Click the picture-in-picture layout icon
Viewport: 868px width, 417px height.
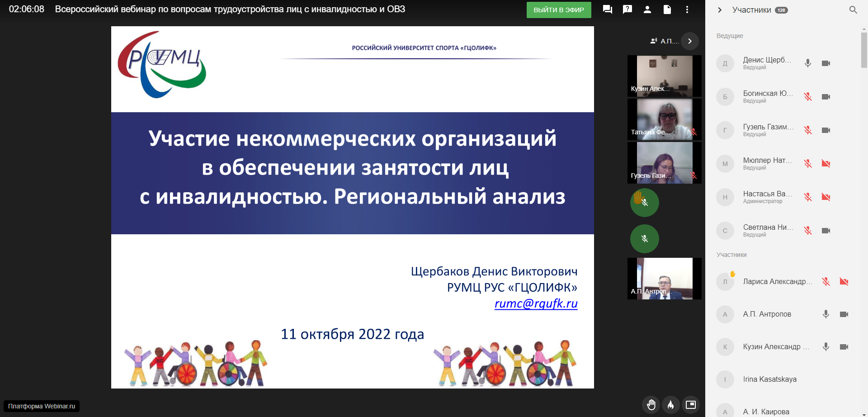[691, 405]
